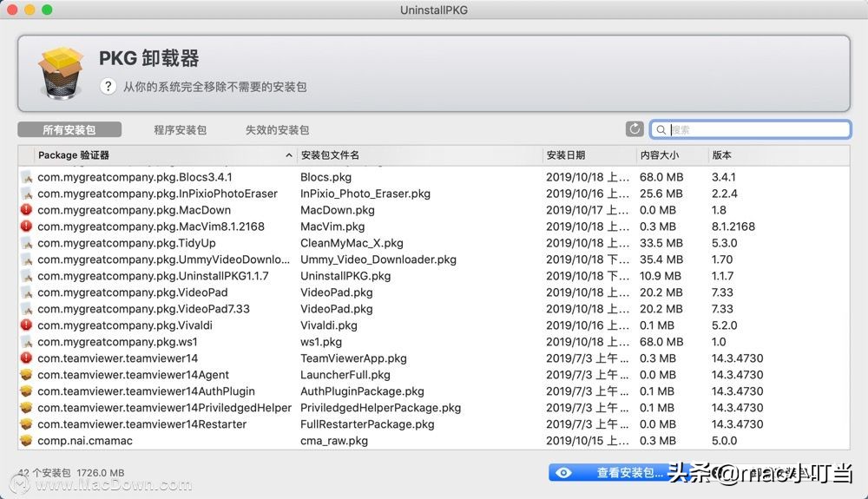The image size is (868, 499).
Task: Click version 8.1.2168 cell
Action: tap(733, 227)
